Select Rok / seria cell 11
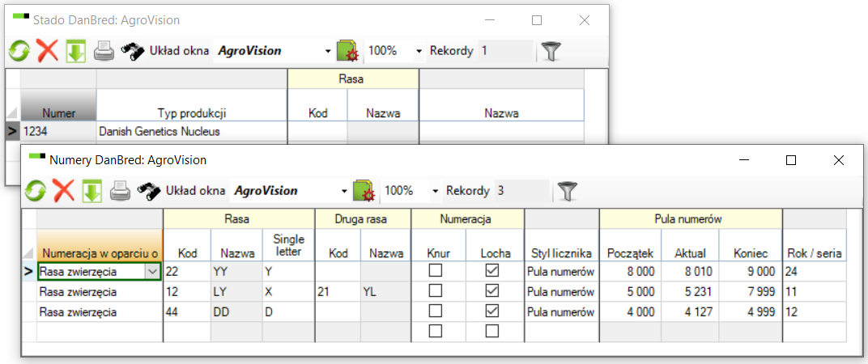 tap(815, 291)
